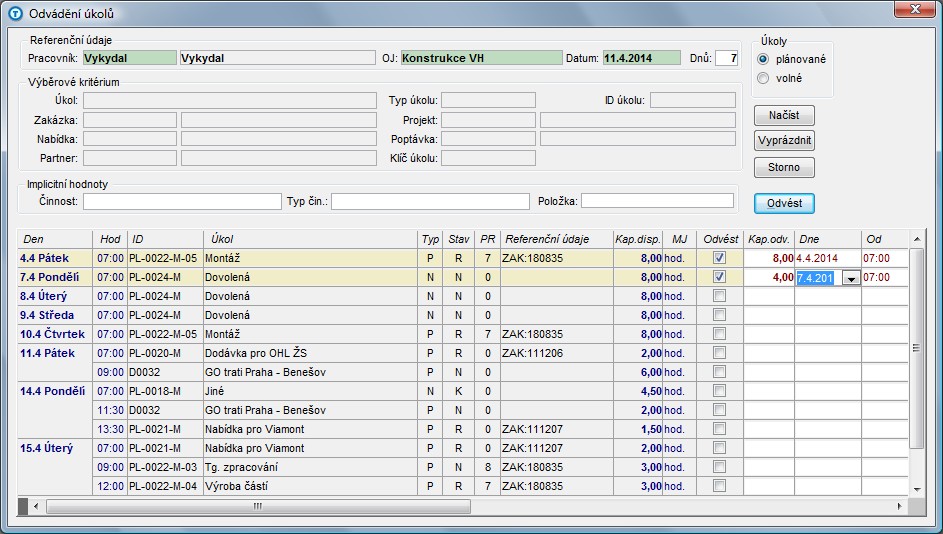
Task: Click the Načíst button
Action: click(x=784, y=115)
